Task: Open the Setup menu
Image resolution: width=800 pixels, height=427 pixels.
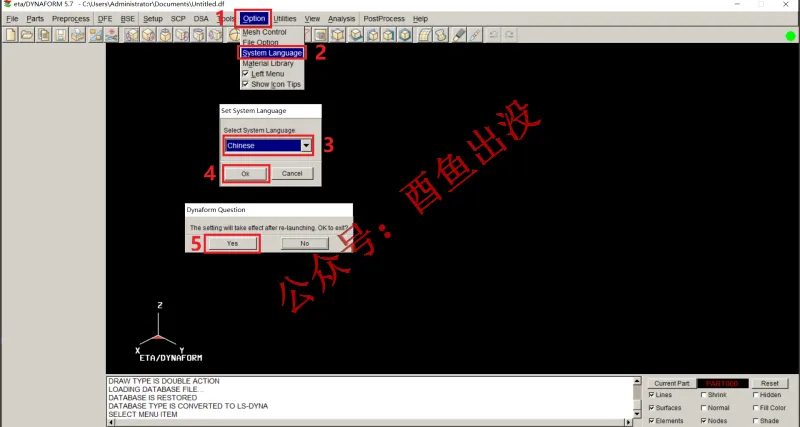Action: coord(153,19)
